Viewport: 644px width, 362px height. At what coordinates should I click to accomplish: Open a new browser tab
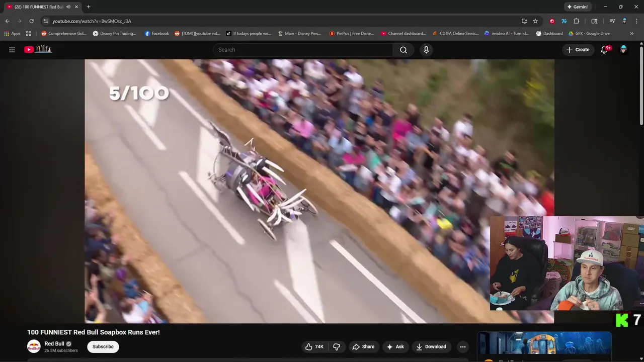(x=89, y=7)
